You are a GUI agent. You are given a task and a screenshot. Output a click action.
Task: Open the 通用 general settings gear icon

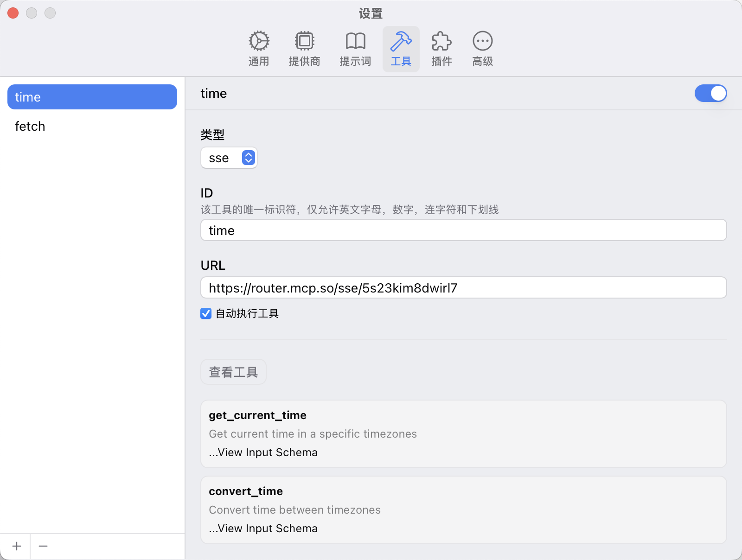[x=259, y=42]
